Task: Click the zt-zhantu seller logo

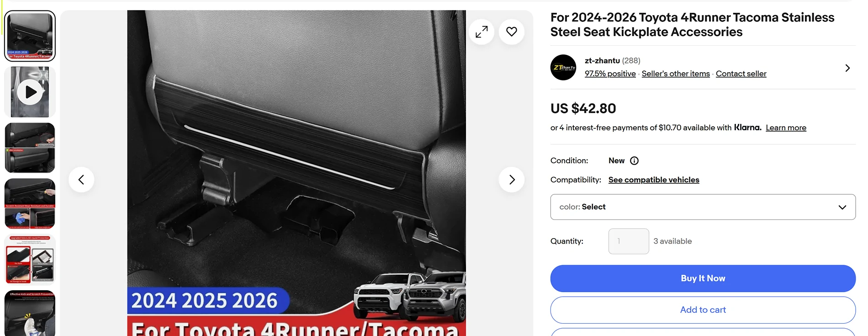Action: [x=563, y=68]
